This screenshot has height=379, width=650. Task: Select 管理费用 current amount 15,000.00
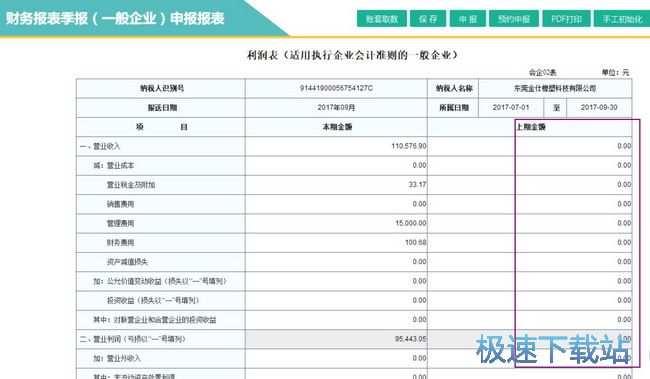(336, 223)
